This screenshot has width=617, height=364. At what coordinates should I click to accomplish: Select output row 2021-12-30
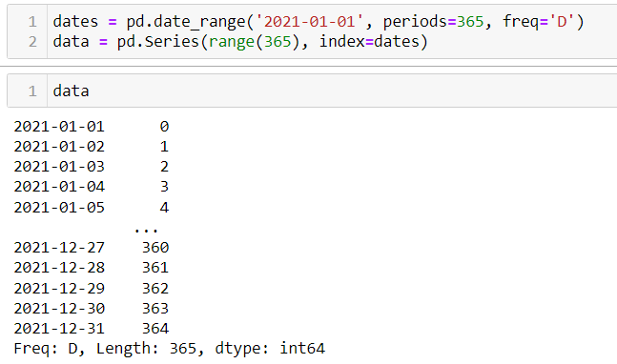(92, 309)
